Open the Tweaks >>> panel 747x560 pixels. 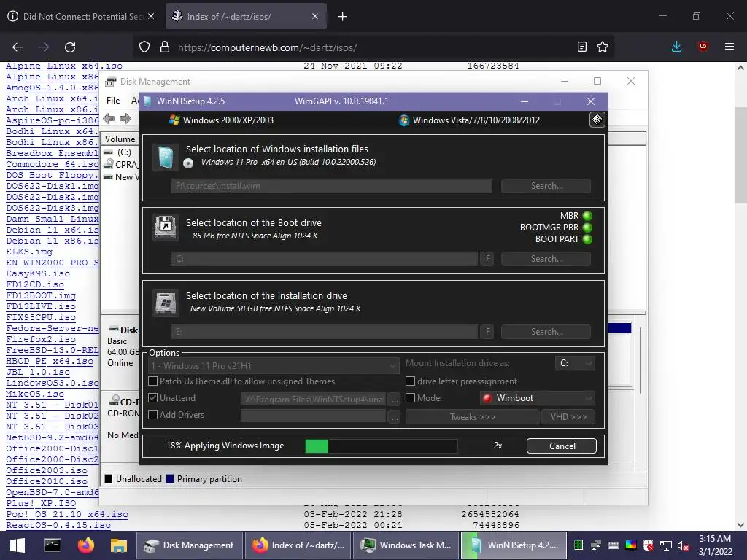click(x=473, y=416)
